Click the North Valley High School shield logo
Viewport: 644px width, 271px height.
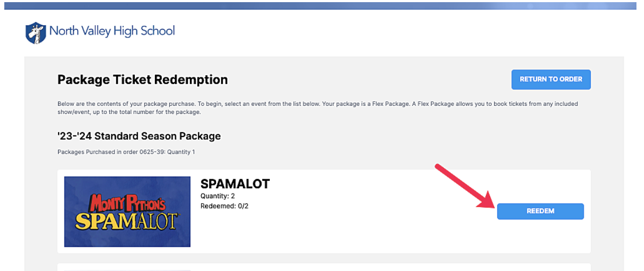point(35,33)
